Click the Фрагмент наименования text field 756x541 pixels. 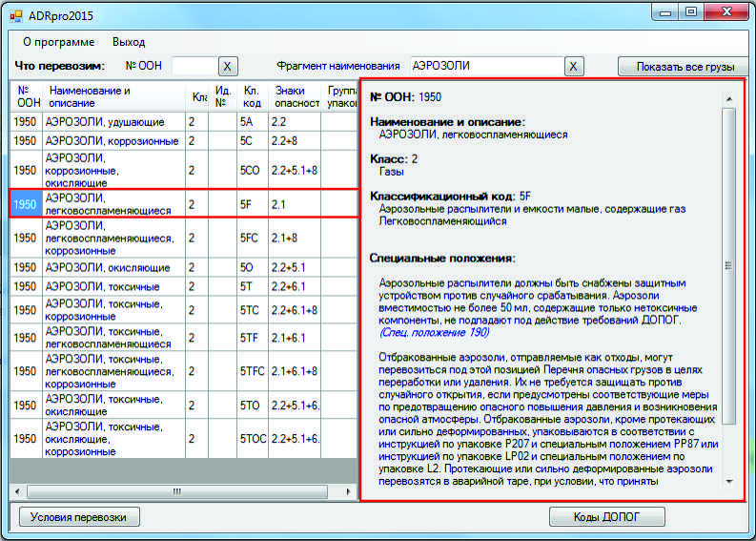484,66
